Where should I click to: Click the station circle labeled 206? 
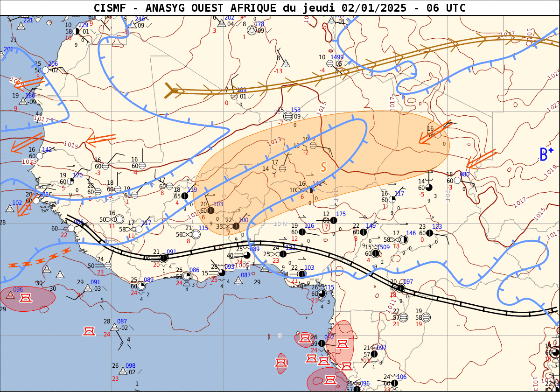(45, 70)
